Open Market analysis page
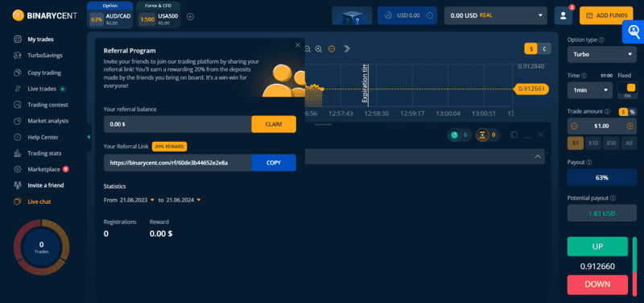Image resolution: width=644 pixels, height=303 pixels. (41, 121)
